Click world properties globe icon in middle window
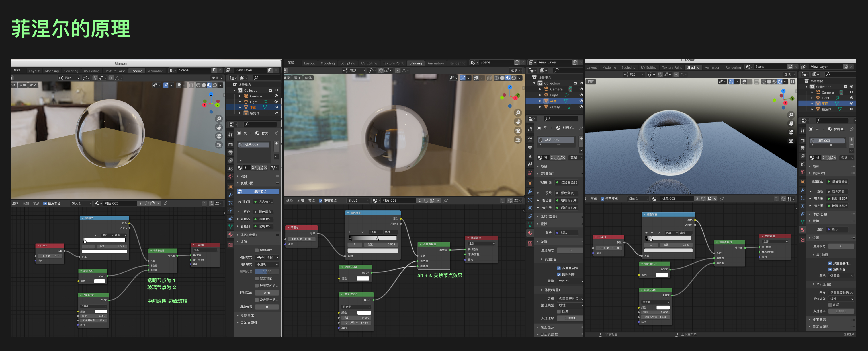Viewport: 868px width, 351px height. click(530, 173)
